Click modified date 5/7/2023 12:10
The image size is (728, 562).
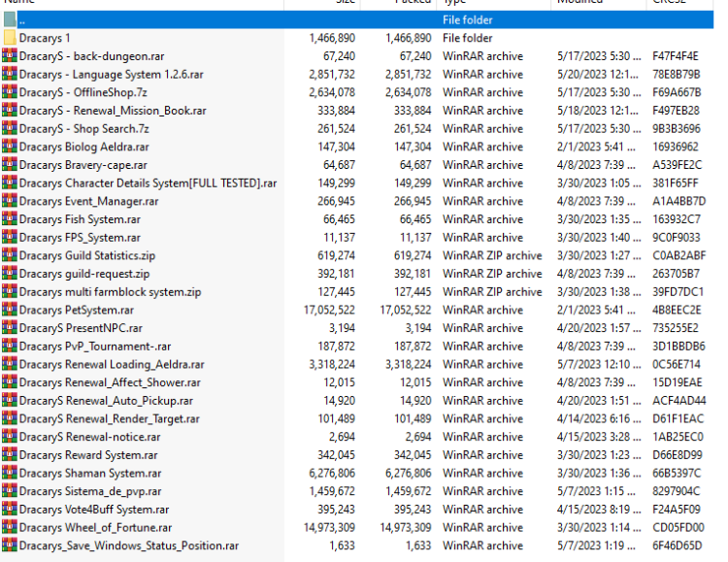(599, 365)
